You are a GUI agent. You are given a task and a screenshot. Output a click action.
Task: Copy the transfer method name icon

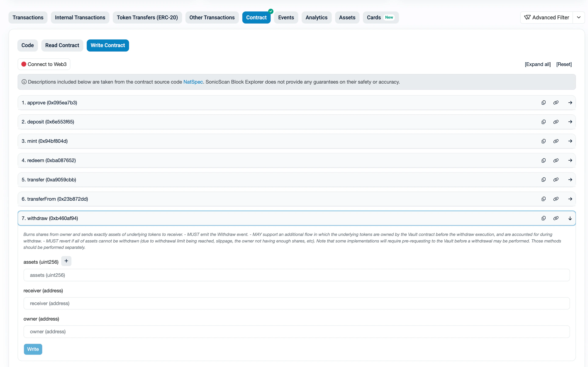(x=543, y=180)
